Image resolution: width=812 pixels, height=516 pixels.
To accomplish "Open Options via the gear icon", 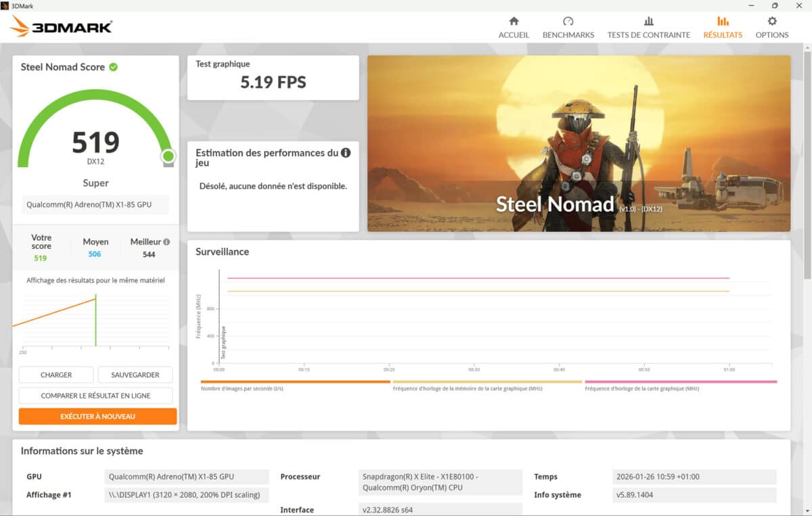I will click(771, 21).
